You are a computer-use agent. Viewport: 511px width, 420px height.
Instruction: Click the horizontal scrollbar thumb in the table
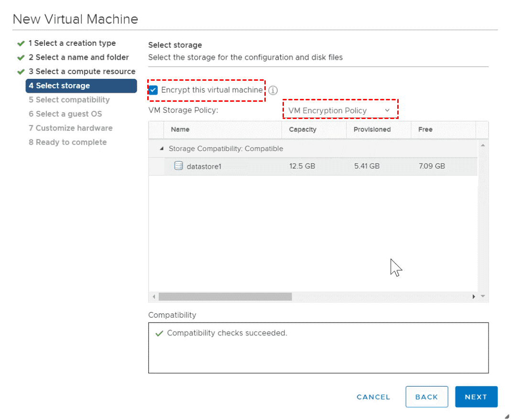(x=225, y=297)
